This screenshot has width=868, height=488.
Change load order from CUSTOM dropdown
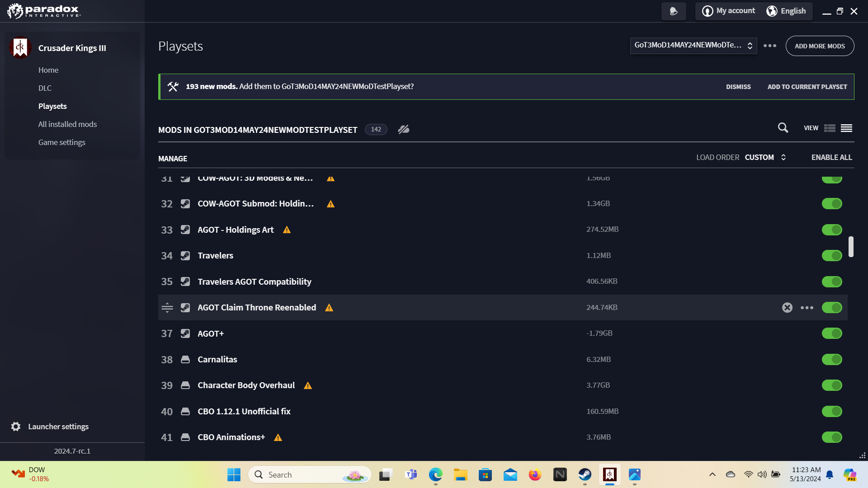pyautogui.click(x=765, y=157)
